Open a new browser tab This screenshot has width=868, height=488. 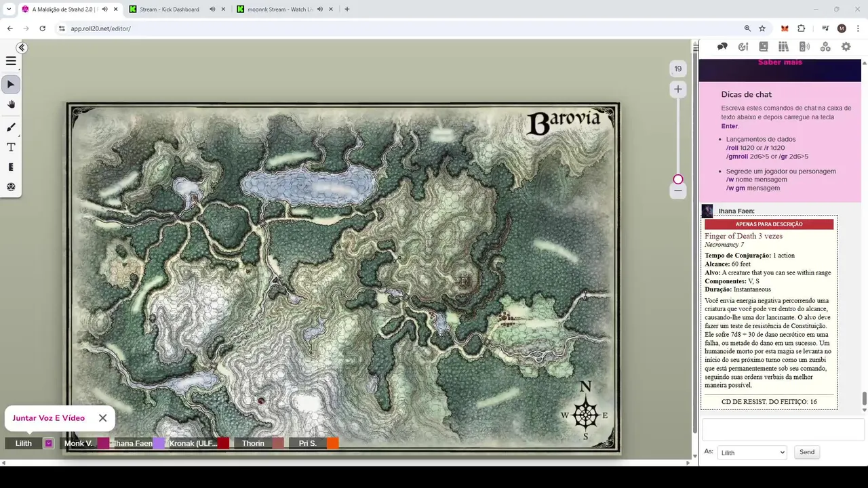pos(347,9)
